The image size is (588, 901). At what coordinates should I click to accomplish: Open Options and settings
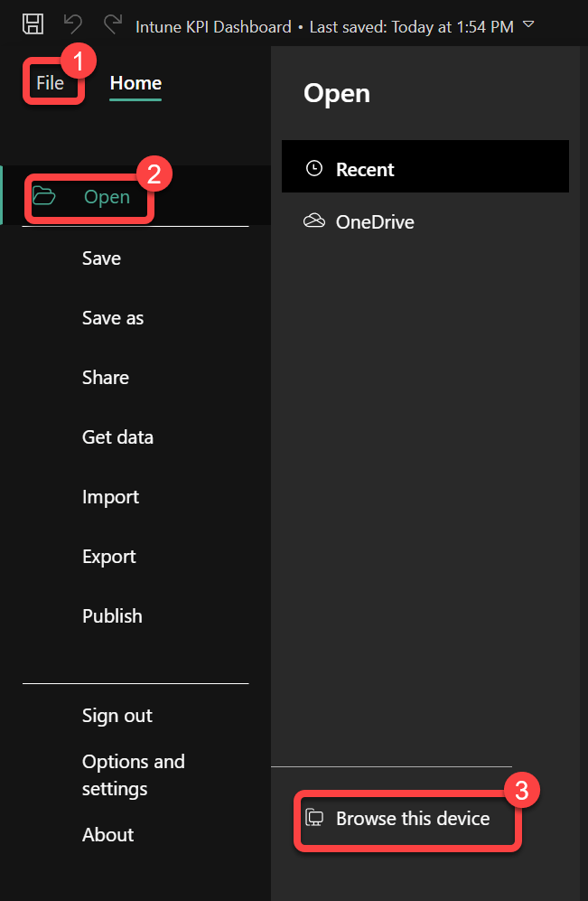point(133,774)
